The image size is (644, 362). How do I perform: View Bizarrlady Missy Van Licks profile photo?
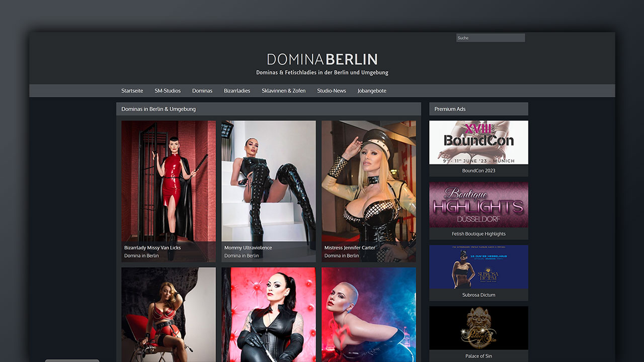point(168,186)
